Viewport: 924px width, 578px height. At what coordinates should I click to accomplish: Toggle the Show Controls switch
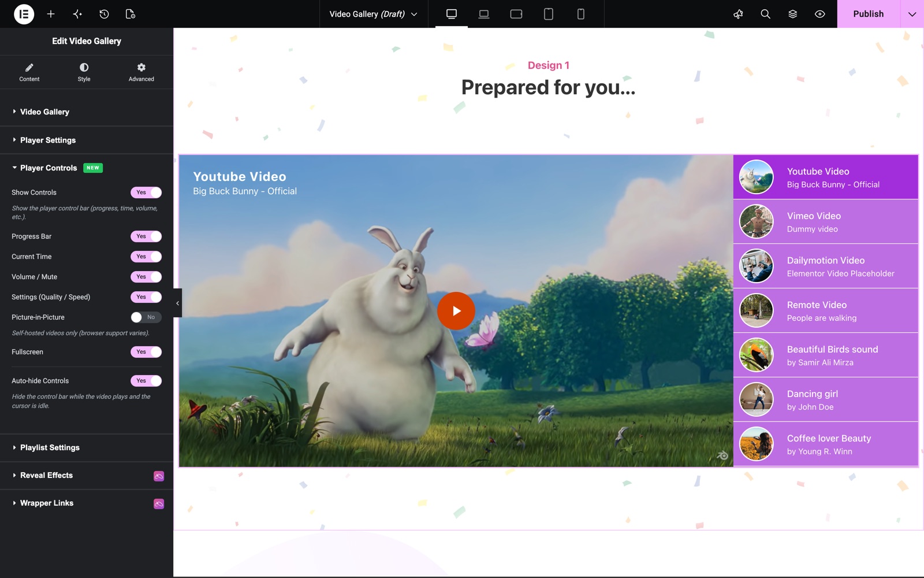point(146,192)
